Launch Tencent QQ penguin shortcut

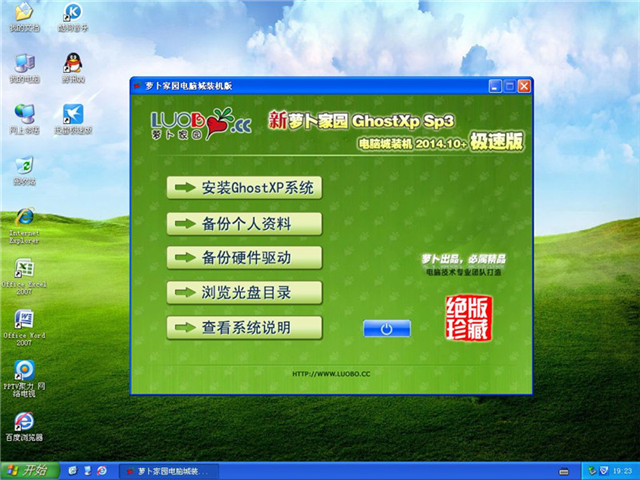point(73,68)
